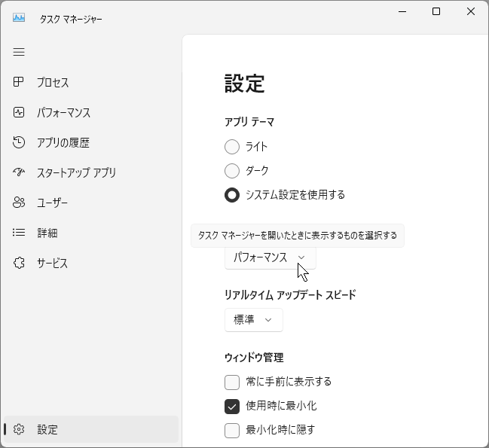Enable 常に手前に表示する checkbox
489x448 pixels.
pyautogui.click(x=232, y=382)
